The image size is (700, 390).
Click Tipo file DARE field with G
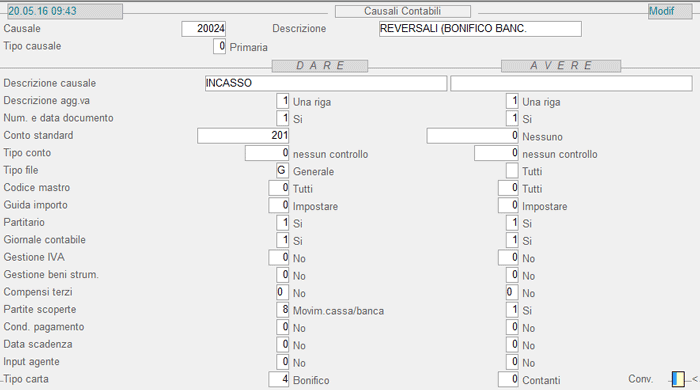pos(283,170)
